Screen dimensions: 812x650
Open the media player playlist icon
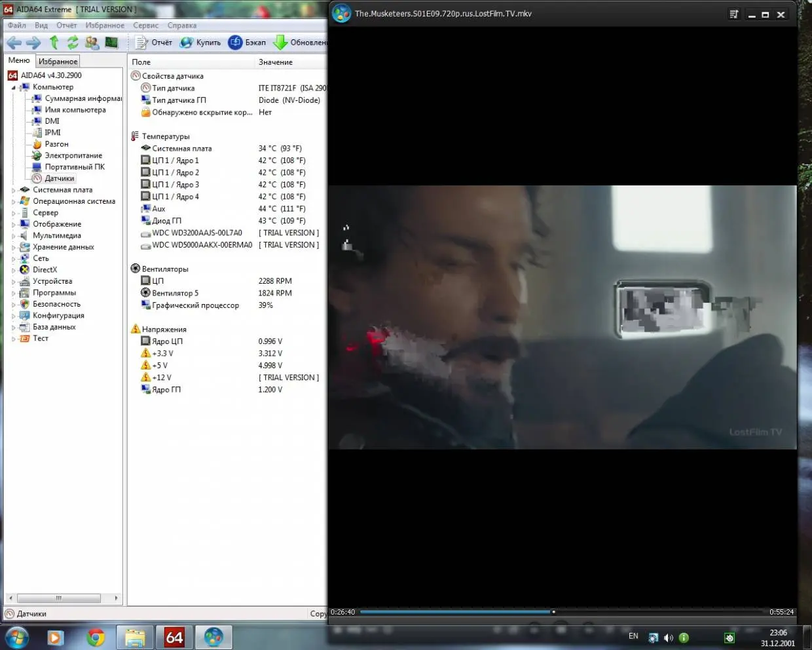point(734,14)
